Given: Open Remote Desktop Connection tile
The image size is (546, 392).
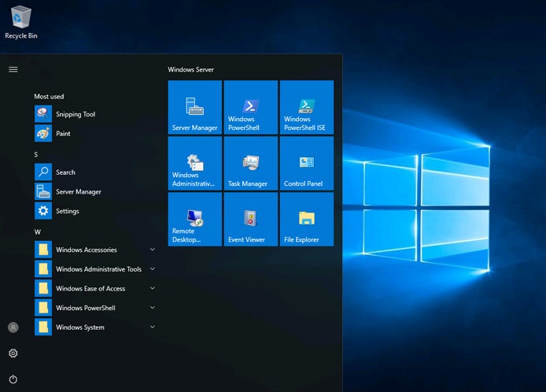Looking at the screenshot, I should pyautogui.click(x=195, y=220).
